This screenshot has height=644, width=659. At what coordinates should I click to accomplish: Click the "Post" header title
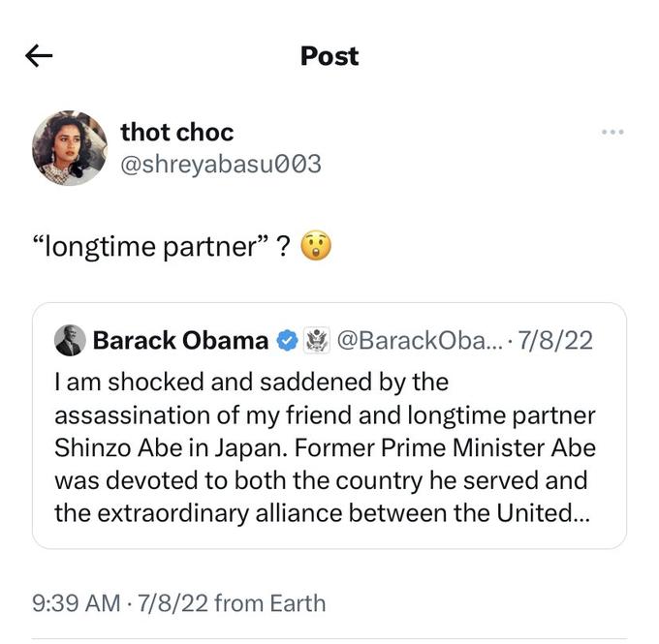[x=329, y=56]
